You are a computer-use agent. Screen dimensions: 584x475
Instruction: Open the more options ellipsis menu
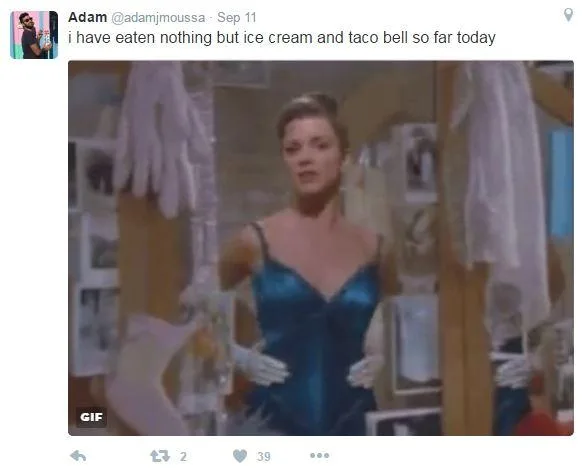point(320,455)
